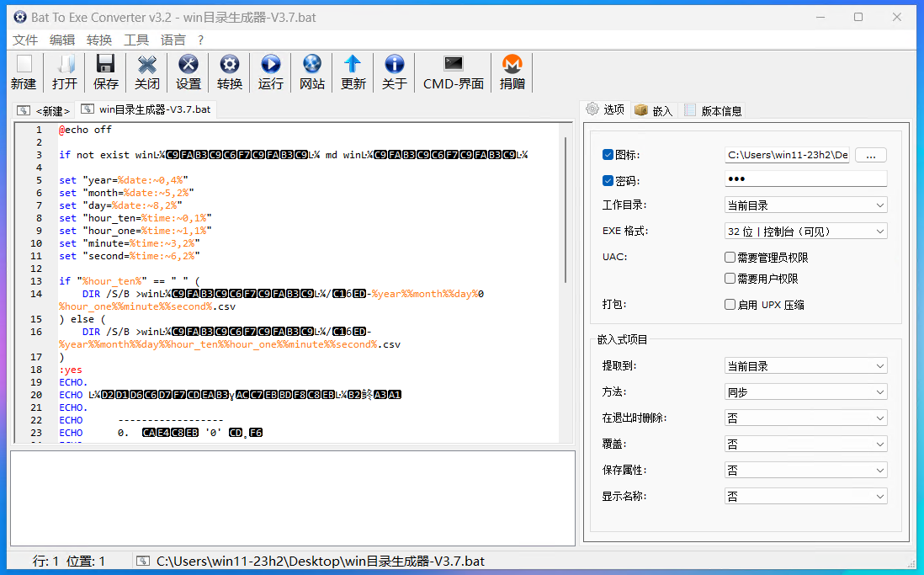The width and height of the screenshot is (924, 575).
Task: Open the 文件 (File) menu
Action: (25, 40)
